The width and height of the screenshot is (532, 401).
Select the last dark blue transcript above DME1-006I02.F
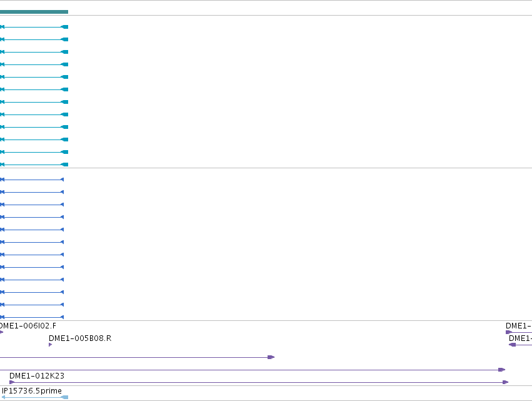tap(32, 317)
